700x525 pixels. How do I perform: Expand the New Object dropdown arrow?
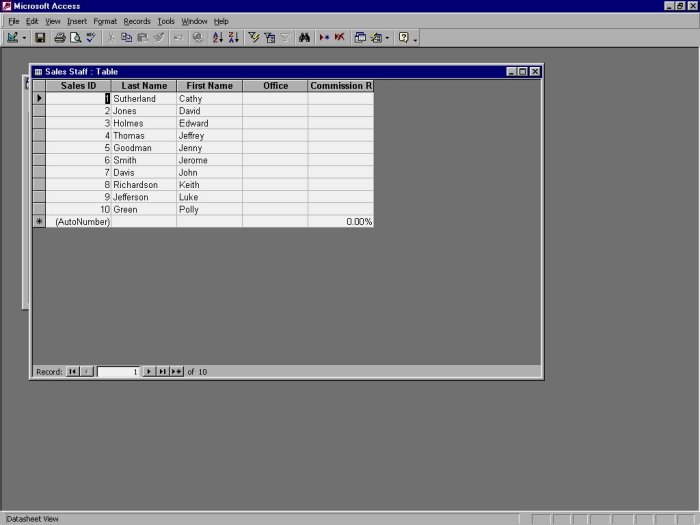pos(387,38)
